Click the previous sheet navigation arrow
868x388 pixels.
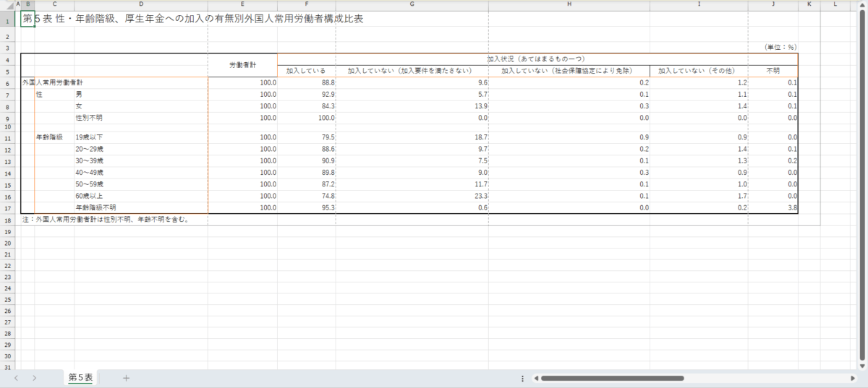[16, 378]
